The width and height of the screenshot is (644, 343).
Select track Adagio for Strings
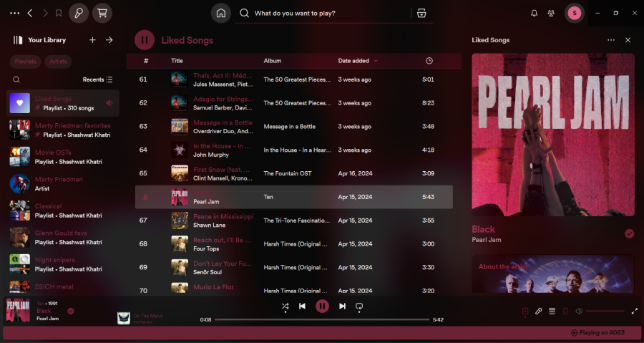pos(293,103)
